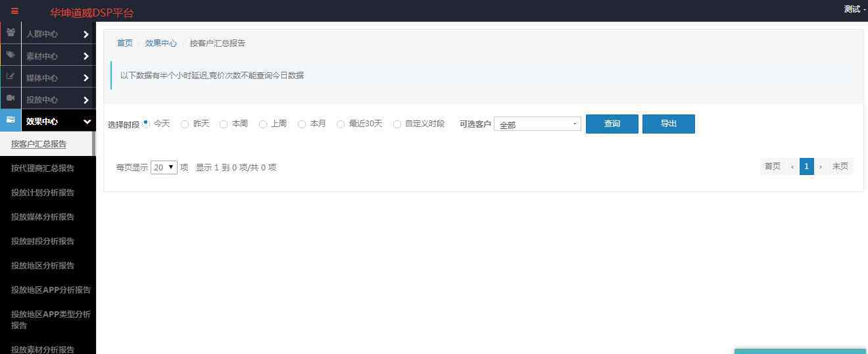The image size is (868, 354).
Task: Go to previous page arrow
Action: coord(792,166)
